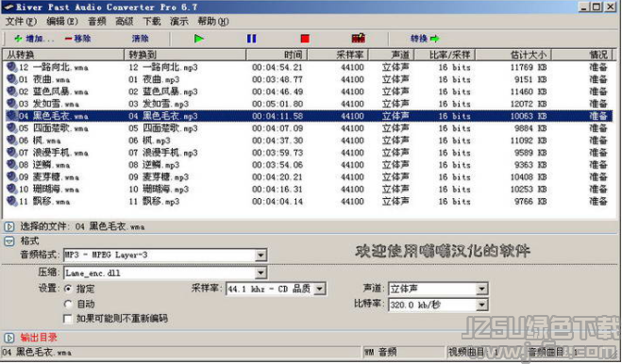Click the 转换 (Convert) toolbar button
The image size is (622, 364).
point(425,39)
